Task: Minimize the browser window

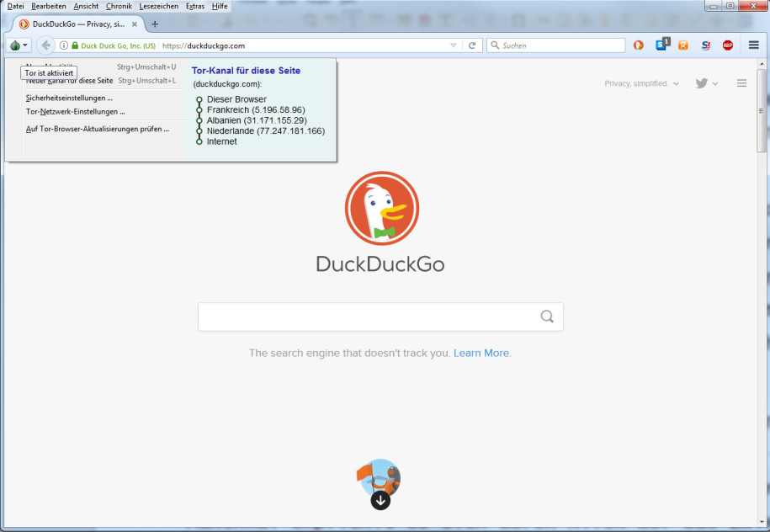Action: (714, 6)
